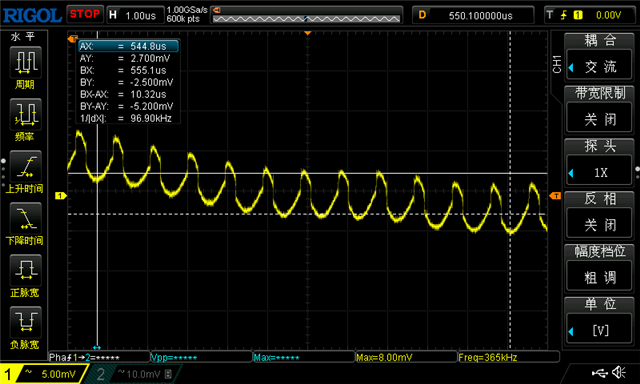The width and height of the screenshot is (640, 384).
Task: Select channel 1 tab at 5.00mV
Action: (x=44, y=374)
